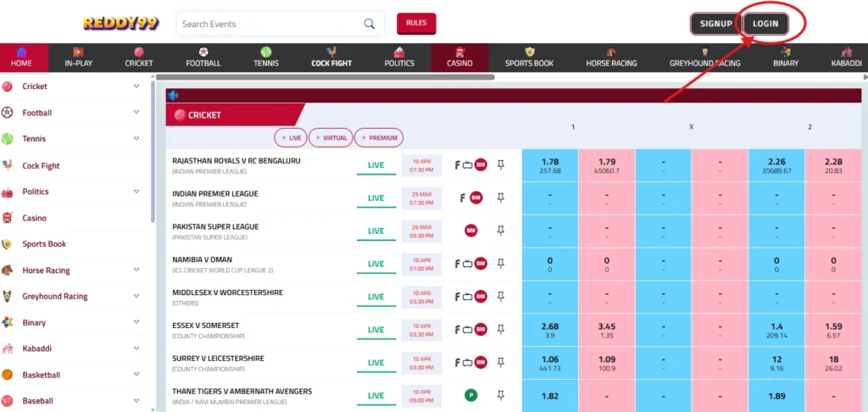Click Football icon in sidebar

[7, 113]
